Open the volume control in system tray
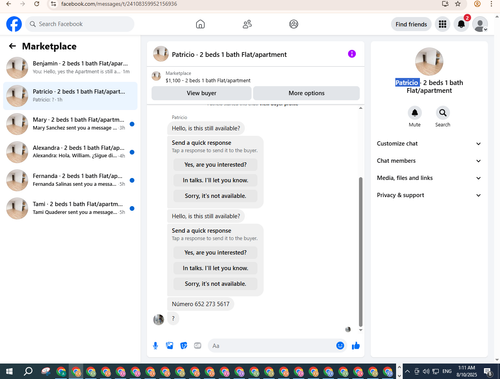 [x=426, y=371]
